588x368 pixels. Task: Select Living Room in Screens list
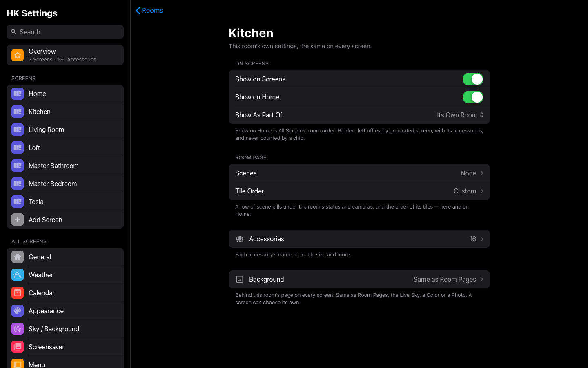pyautogui.click(x=65, y=130)
